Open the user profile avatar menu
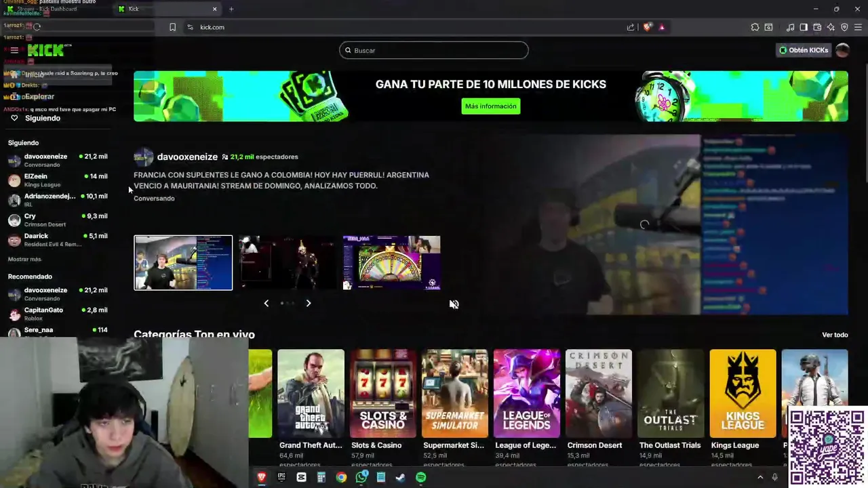This screenshot has height=488, width=868. coord(842,50)
